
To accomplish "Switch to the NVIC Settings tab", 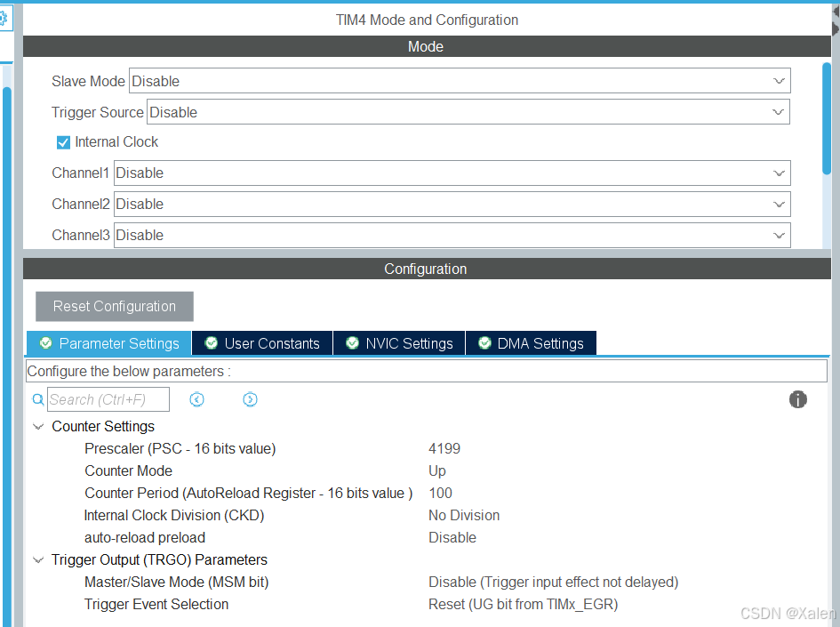I will coord(398,342).
